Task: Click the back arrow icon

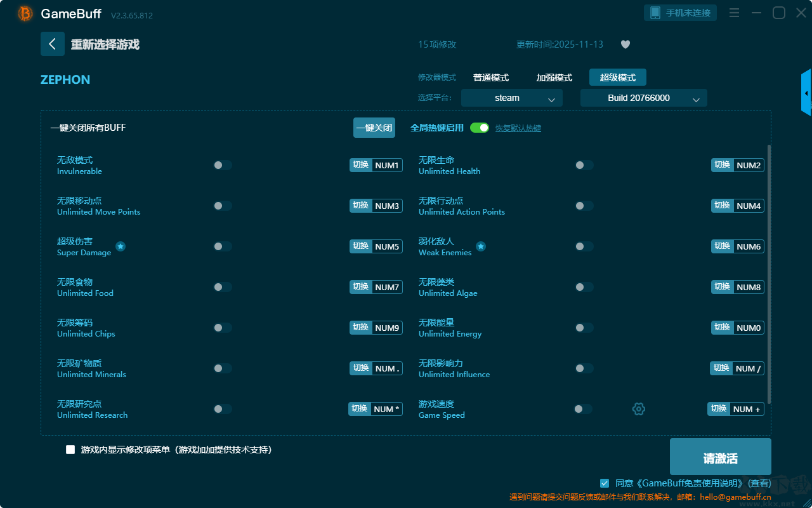Action: point(53,44)
